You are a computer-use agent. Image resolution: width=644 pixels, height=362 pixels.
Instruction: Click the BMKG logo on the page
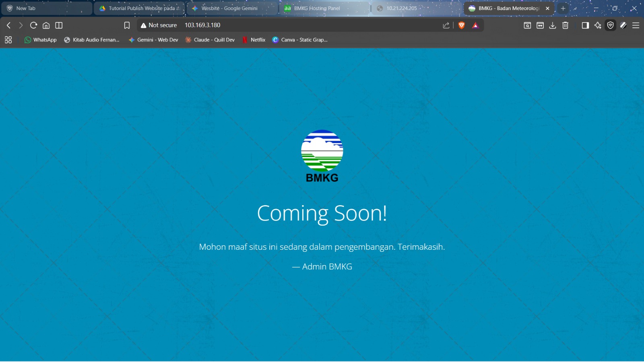[322, 156]
